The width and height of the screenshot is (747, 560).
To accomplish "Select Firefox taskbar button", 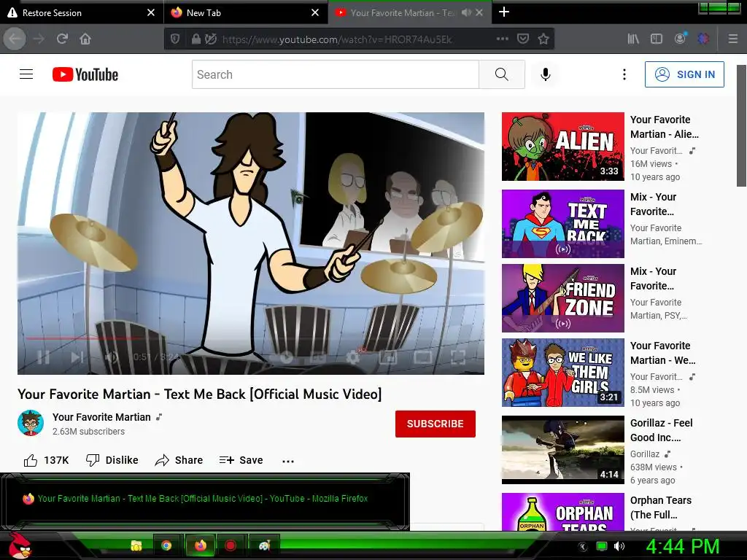I will 201,545.
